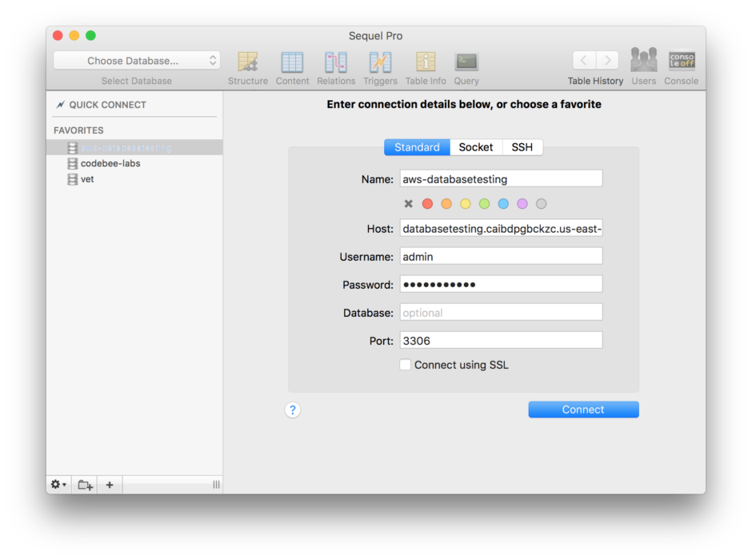Click the Username input field
Screen dimensions: 752x560
pyautogui.click(x=501, y=257)
